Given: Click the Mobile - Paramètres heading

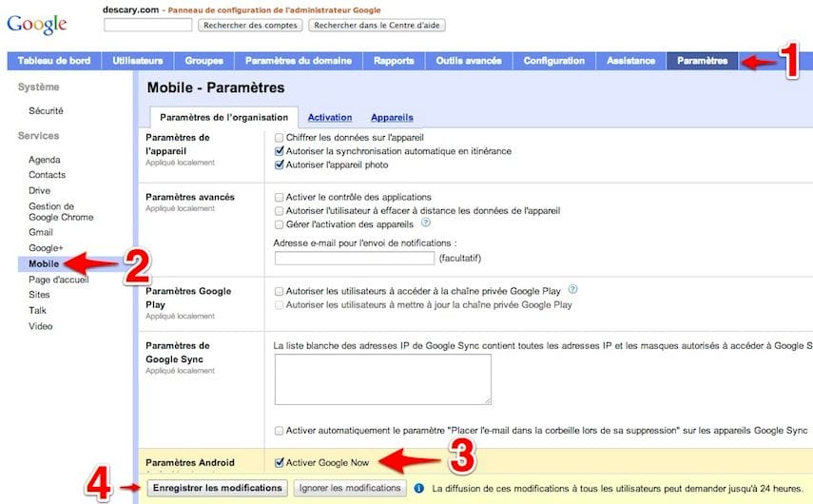Looking at the screenshot, I should (216, 87).
